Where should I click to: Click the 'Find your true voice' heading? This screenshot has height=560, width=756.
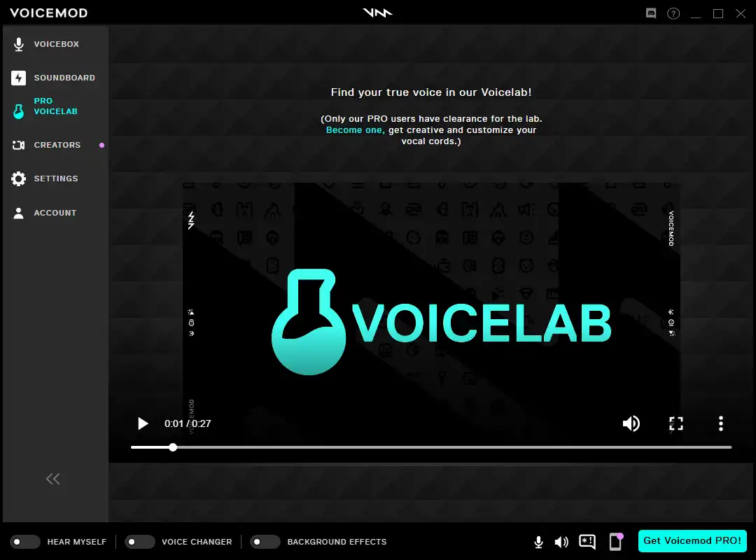[431, 92]
